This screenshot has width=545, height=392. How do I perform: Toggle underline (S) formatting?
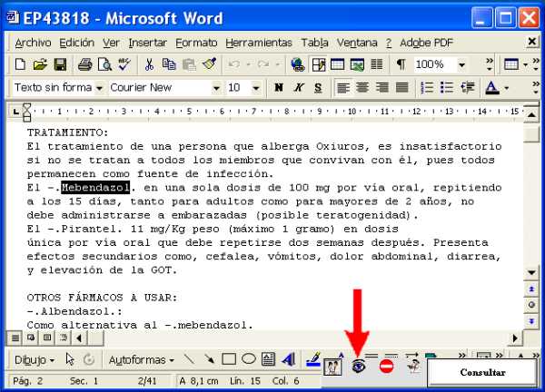click(x=318, y=88)
